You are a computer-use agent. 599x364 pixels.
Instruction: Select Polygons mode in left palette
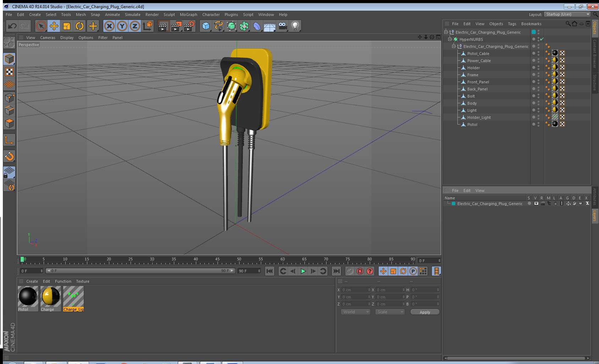(x=9, y=123)
